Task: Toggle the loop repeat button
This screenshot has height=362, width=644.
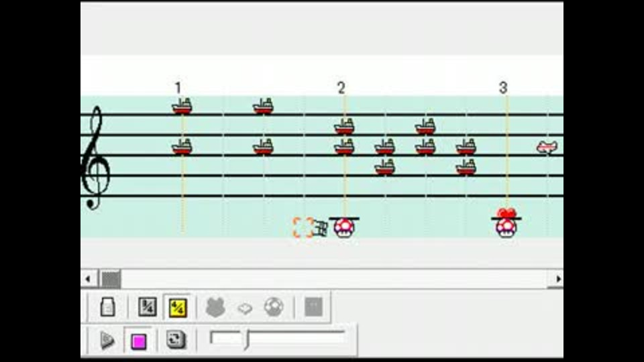Action: point(176,339)
